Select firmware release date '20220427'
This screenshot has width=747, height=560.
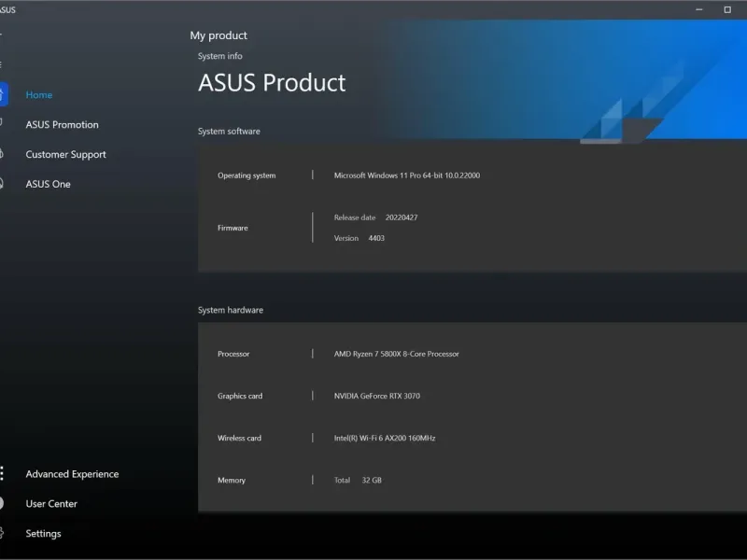[x=402, y=217]
